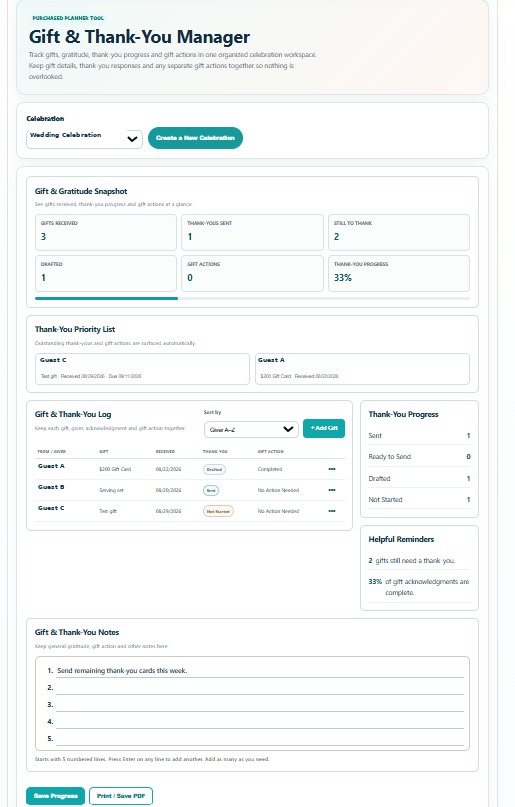
Task: Open the Sort by Giver A–Z dropdown
Action: click(x=251, y=429)
